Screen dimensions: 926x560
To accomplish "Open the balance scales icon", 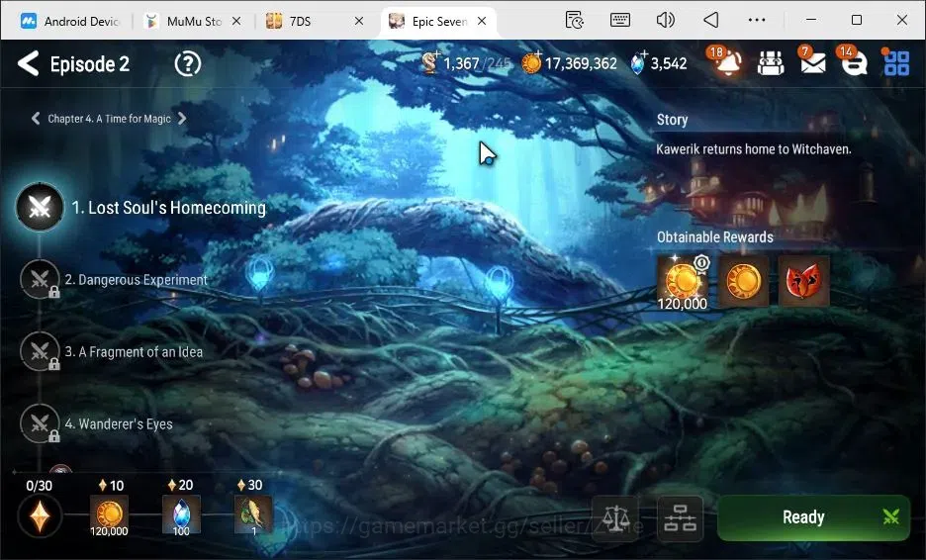I will [615, 518].
